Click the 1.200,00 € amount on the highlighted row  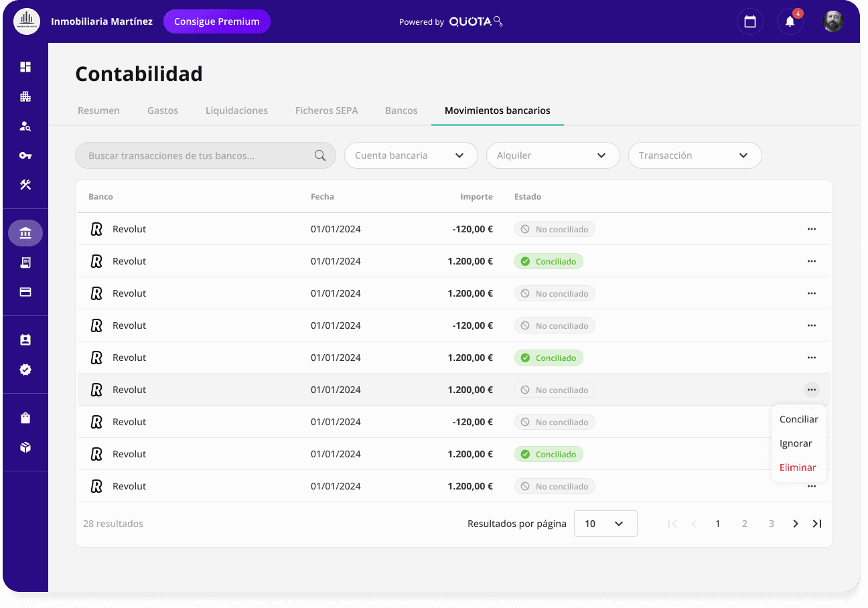point(470,390)
